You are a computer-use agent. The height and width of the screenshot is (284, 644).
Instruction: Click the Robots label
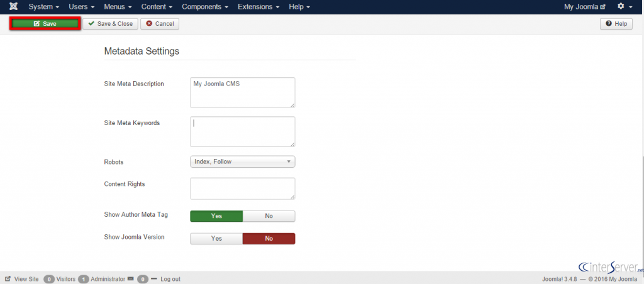(x=114, y=162)
